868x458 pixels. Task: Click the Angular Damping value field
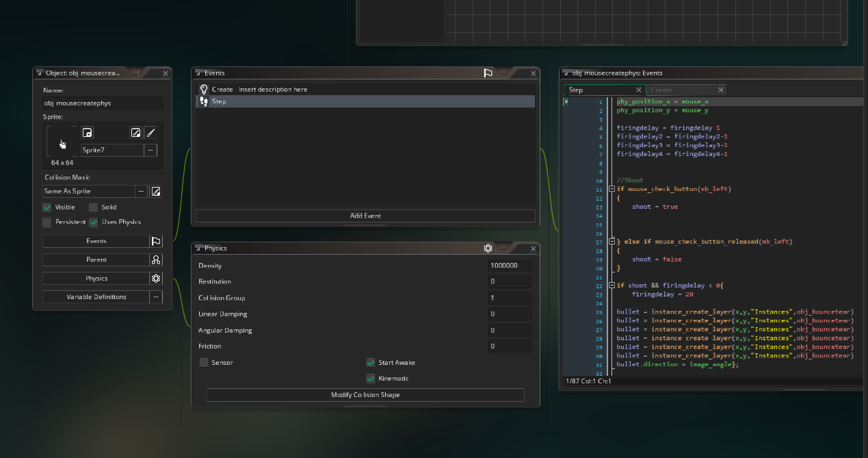(510, 330)
